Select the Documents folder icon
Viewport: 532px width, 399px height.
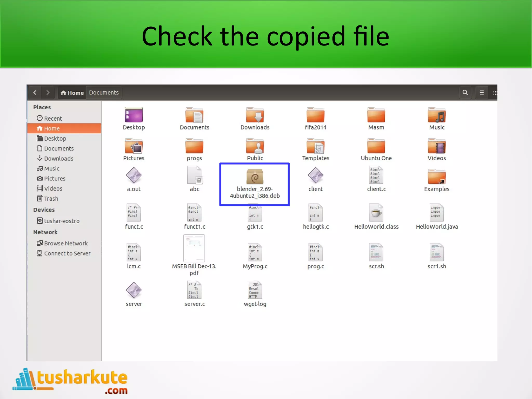tap(194, 119)
